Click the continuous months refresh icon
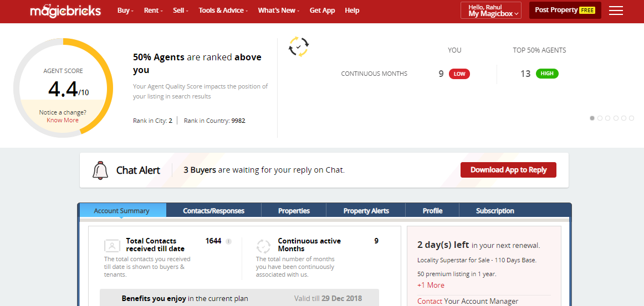644x306 pixels. (x=299, y=46)
